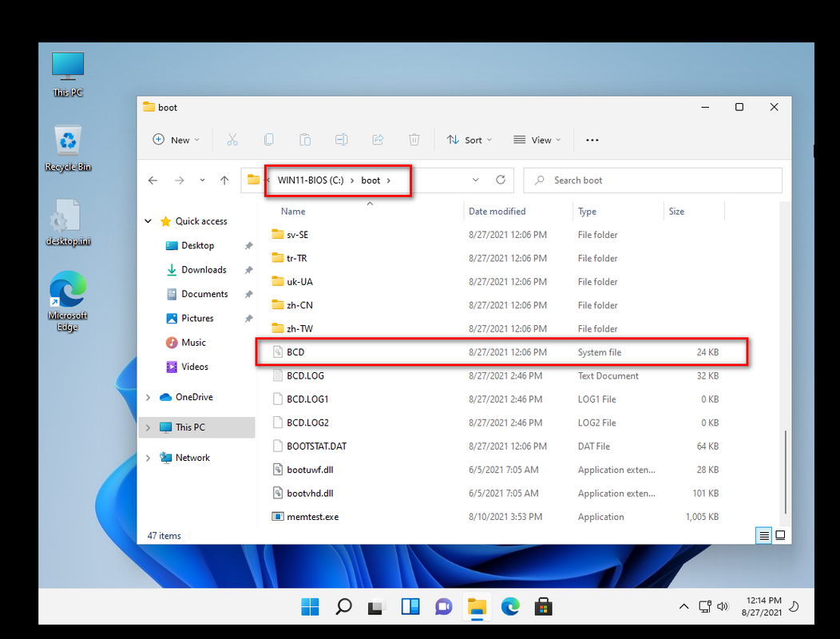
Task: Click the Copy icon in toolbar
Action: tap(269, 140)
